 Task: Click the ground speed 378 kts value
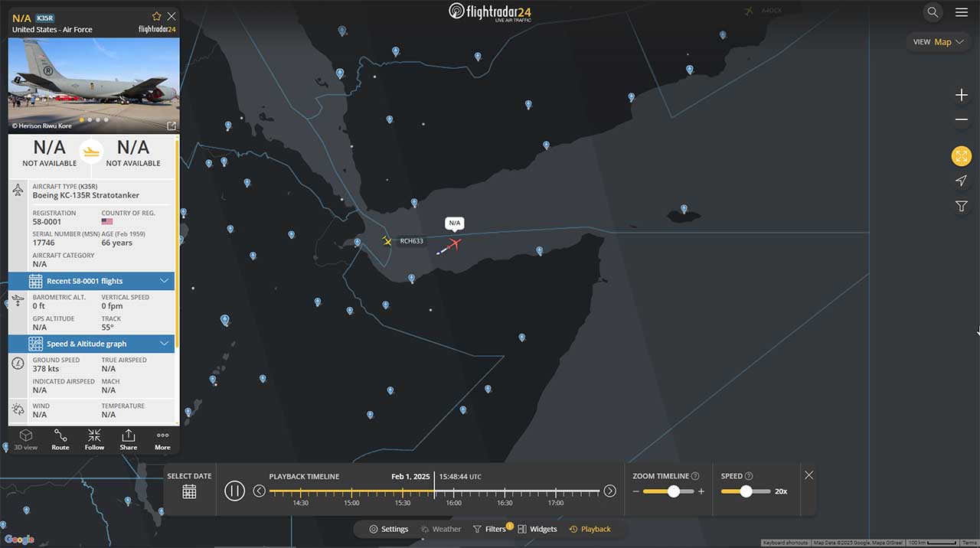click(46, 369)
